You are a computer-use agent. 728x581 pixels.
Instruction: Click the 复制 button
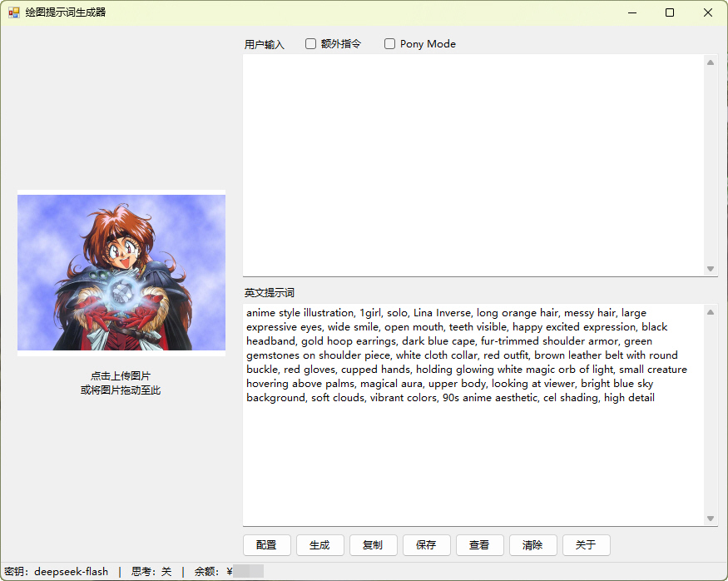coord(374,544)
